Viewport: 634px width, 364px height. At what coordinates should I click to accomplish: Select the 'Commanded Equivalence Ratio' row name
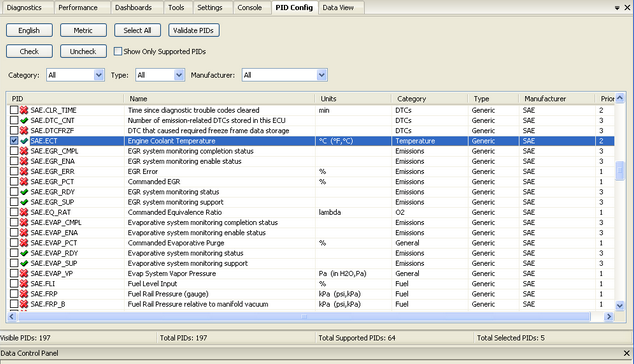coord(175,212)
